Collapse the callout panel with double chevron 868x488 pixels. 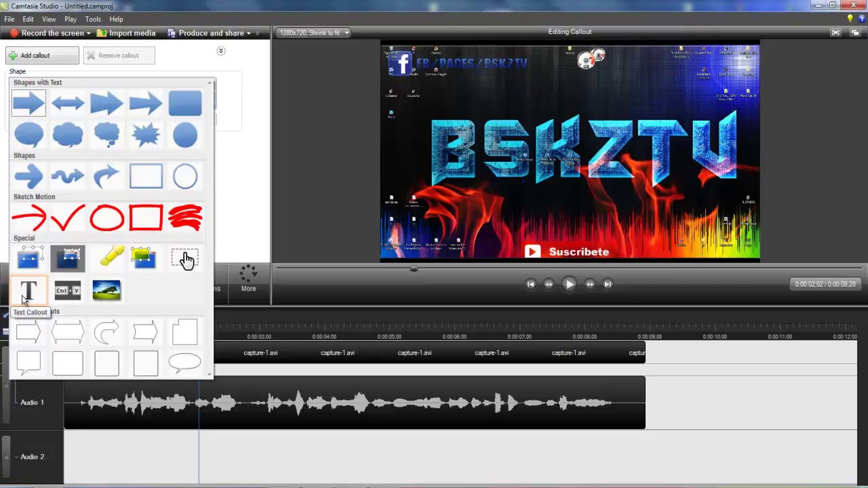pos(220,51)
